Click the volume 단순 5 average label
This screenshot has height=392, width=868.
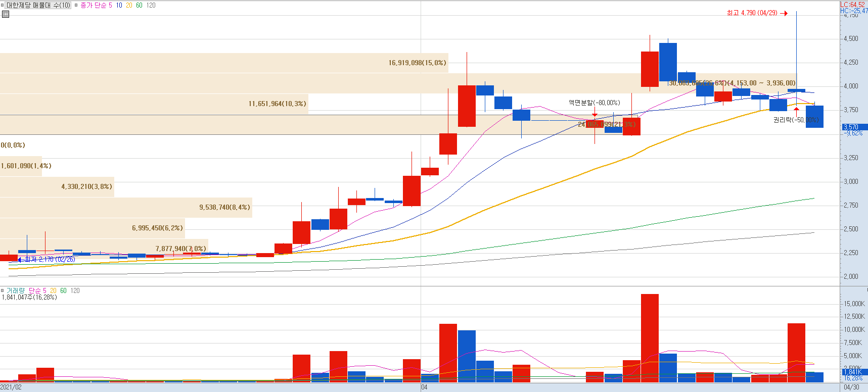(x=37, y=290)
